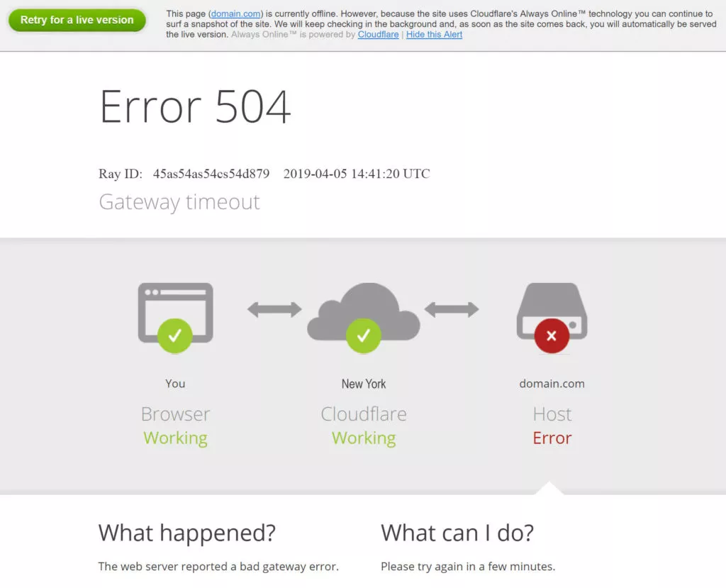The image size is (726, 588).
Task: Click the red X error badge on server
Action: pos(552,335)
